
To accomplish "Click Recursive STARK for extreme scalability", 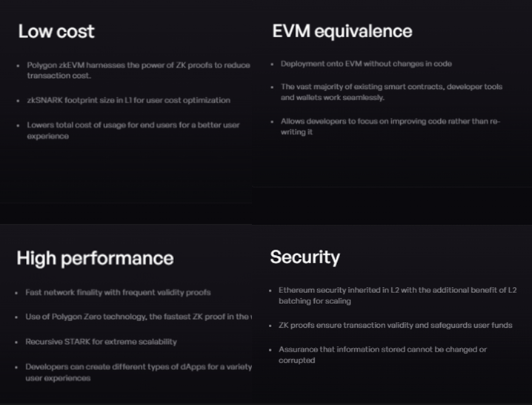I will point(101,342).
